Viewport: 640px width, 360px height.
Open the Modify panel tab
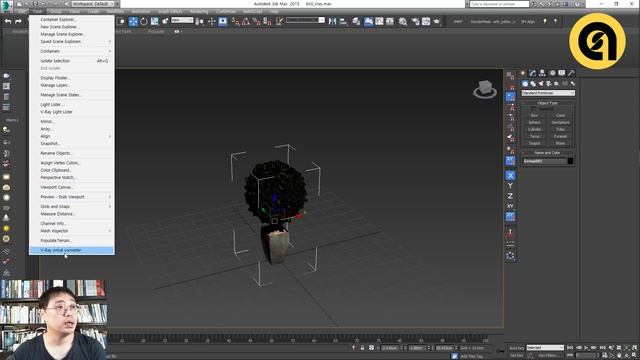(532, 73)
